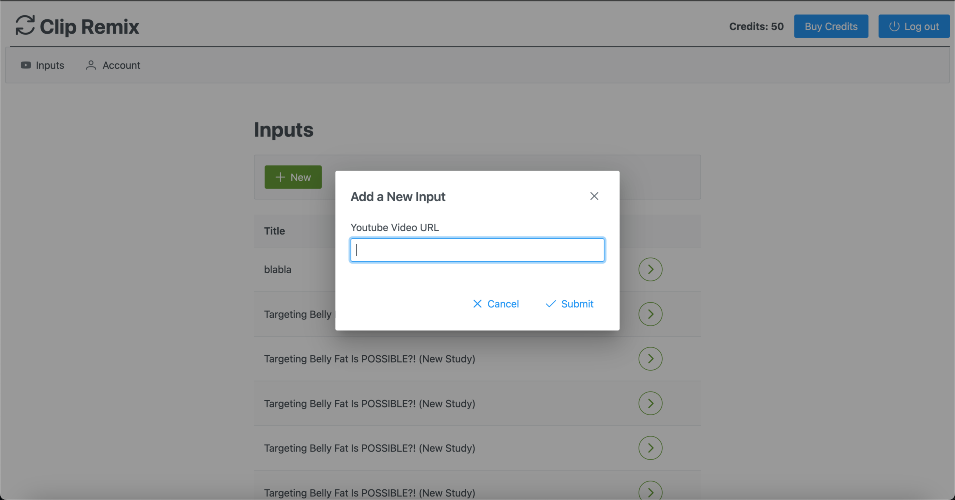Close the Add a New Input dialog
This screenshot has width=955, height=500.
tap(594, 196)
